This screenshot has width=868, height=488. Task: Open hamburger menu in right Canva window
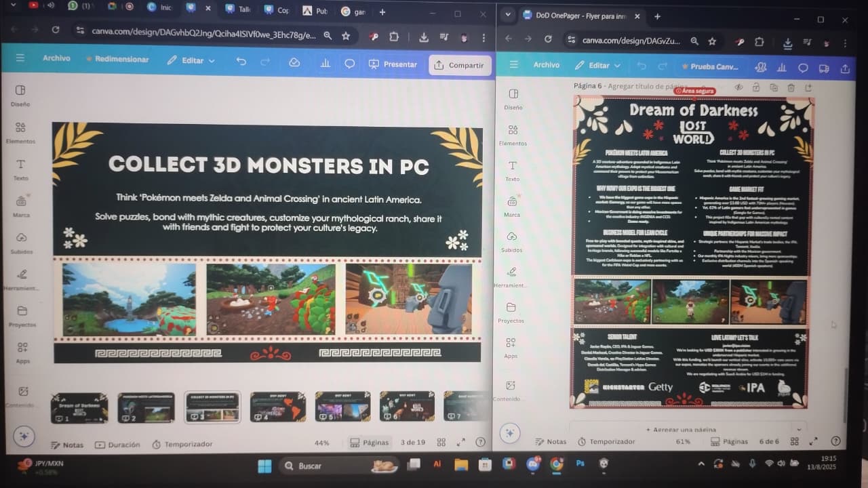point(513,64)
